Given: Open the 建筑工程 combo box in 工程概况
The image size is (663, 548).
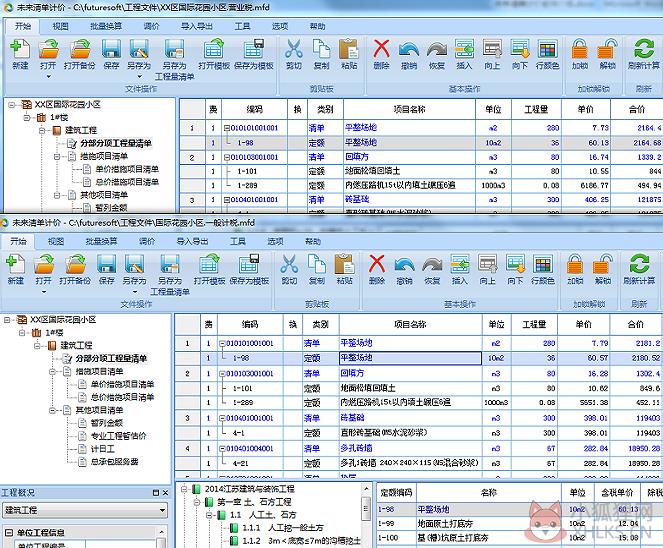Looking at the screenshot, I should tap(85, 510).
